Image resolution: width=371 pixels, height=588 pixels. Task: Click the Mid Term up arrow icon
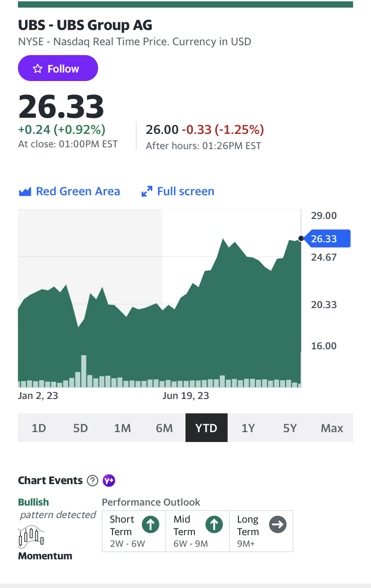[x=214, y=524]
